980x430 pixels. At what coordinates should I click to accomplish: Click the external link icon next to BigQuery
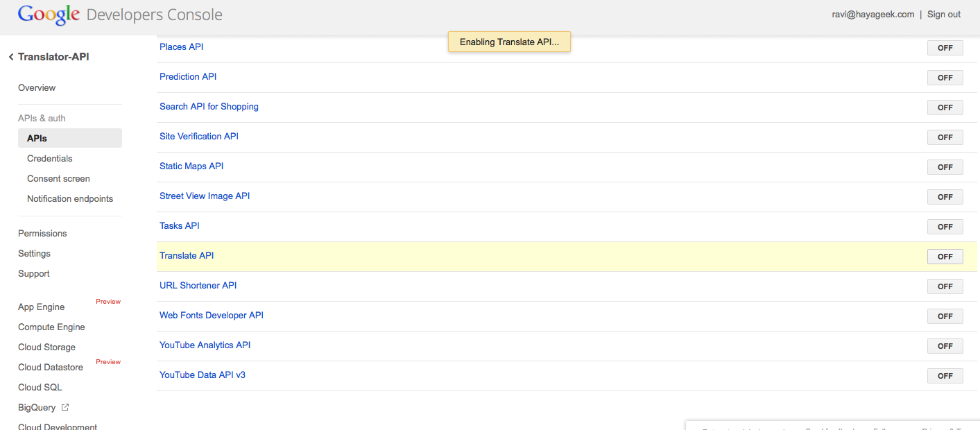pos(65,407)
